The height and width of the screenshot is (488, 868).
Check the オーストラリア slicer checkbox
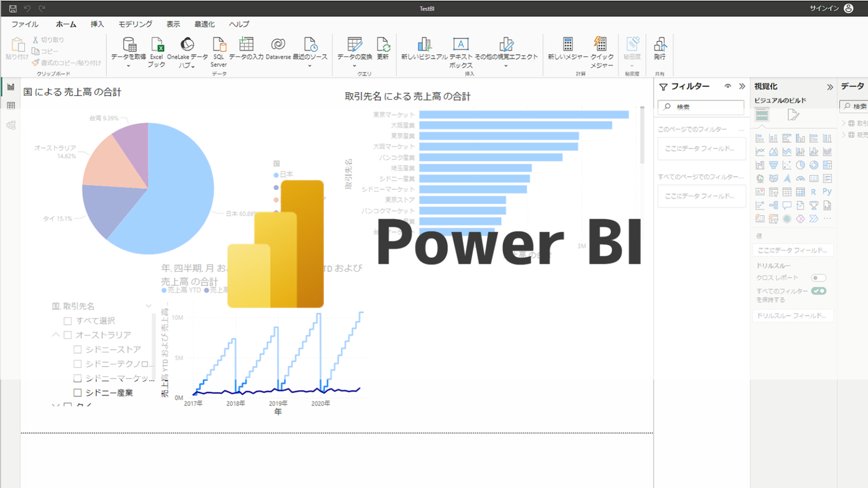pyautogui.click(x=67, y=334)
